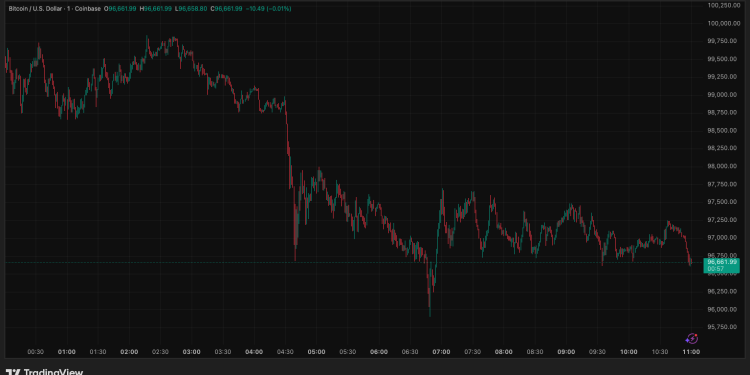Click the close value C96,661.99
Viewport: 750px width, 375px height.
click(226, 9)
